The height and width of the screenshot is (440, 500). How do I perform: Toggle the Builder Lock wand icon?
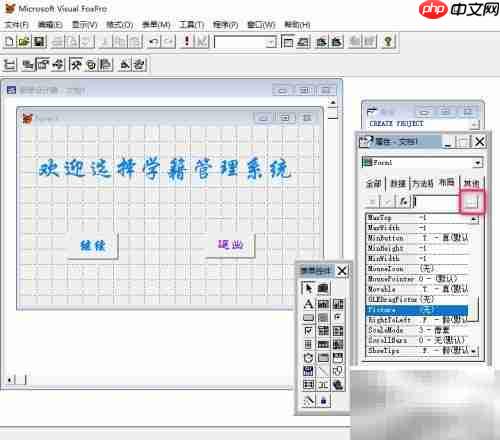coord(308,400)
